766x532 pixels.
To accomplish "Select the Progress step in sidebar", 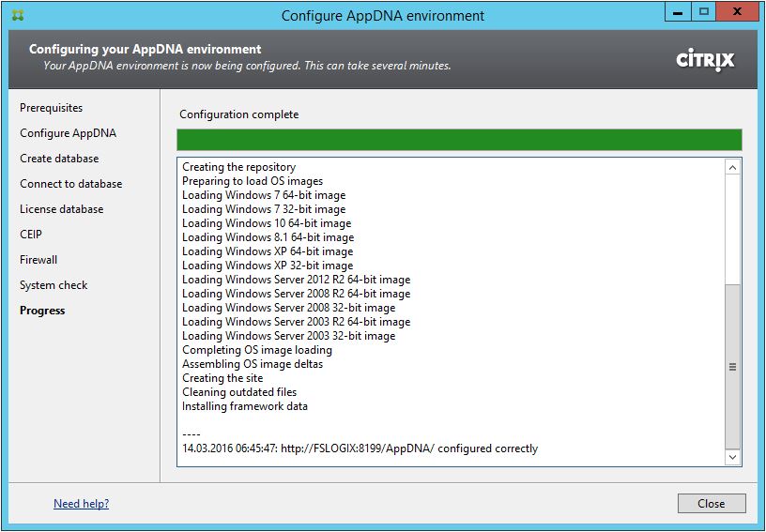I will 42,311.
